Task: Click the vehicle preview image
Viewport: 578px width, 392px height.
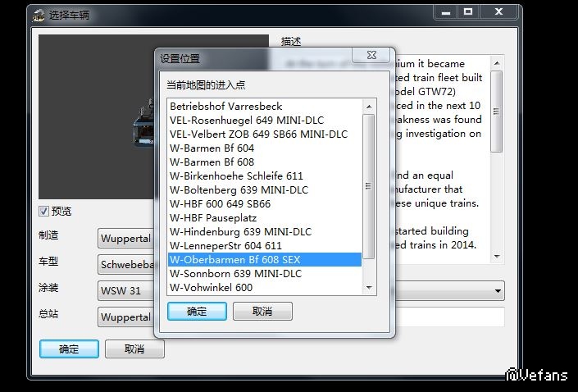Action: (x=97, y=117)
